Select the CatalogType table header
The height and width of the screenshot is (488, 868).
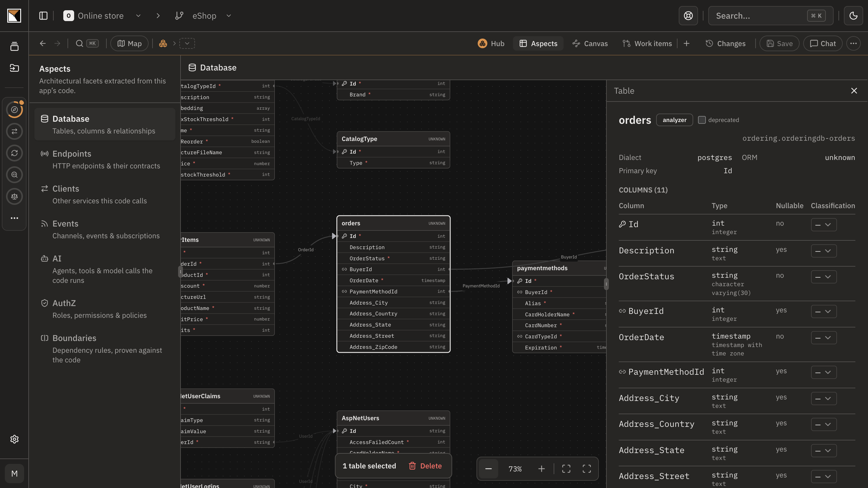coord(393,139)
